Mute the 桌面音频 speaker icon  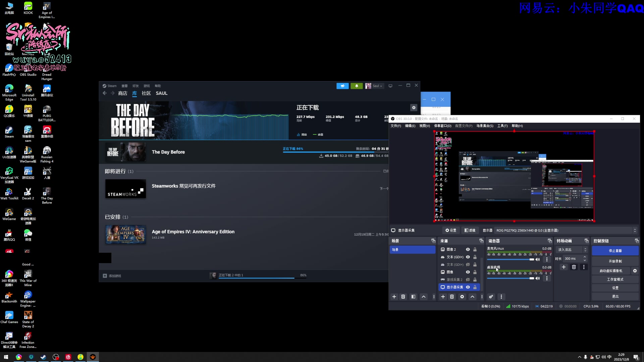(538, 278)
